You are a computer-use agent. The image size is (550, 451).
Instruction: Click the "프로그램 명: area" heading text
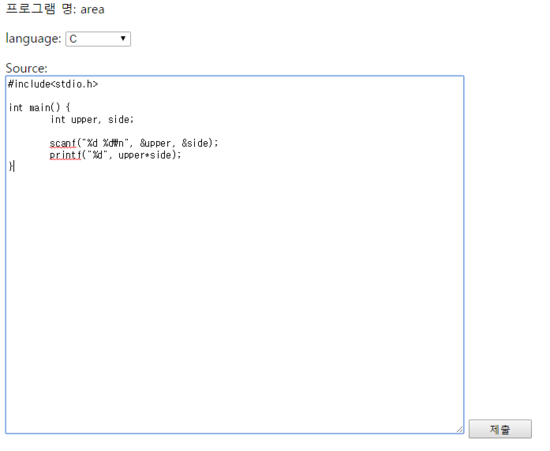[x=55, y=9]
